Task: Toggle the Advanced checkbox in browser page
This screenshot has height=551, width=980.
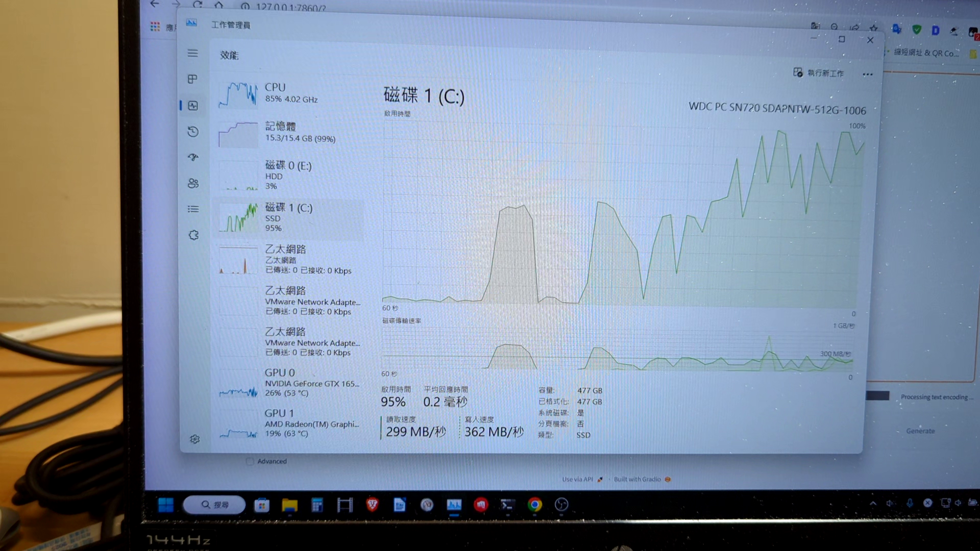Action: 250,462
